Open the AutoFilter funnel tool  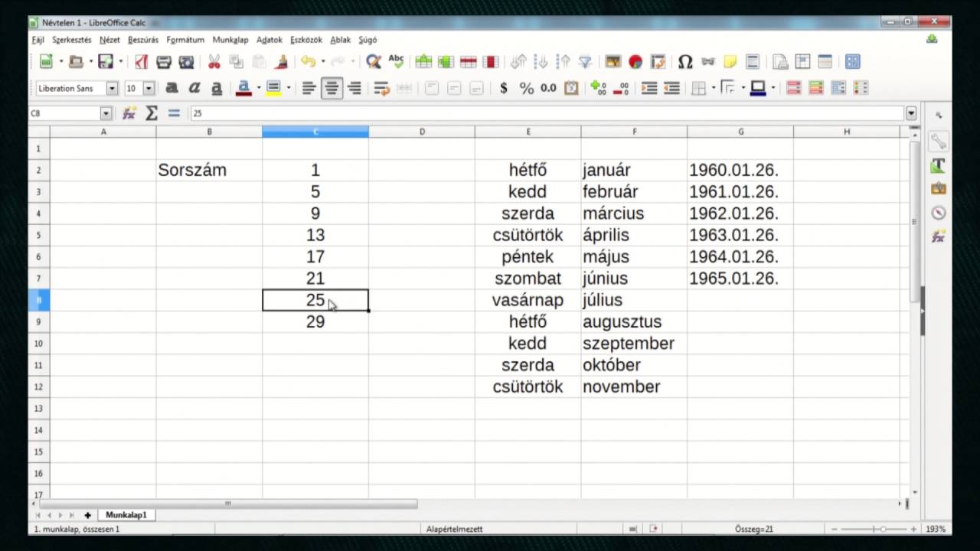585,62
